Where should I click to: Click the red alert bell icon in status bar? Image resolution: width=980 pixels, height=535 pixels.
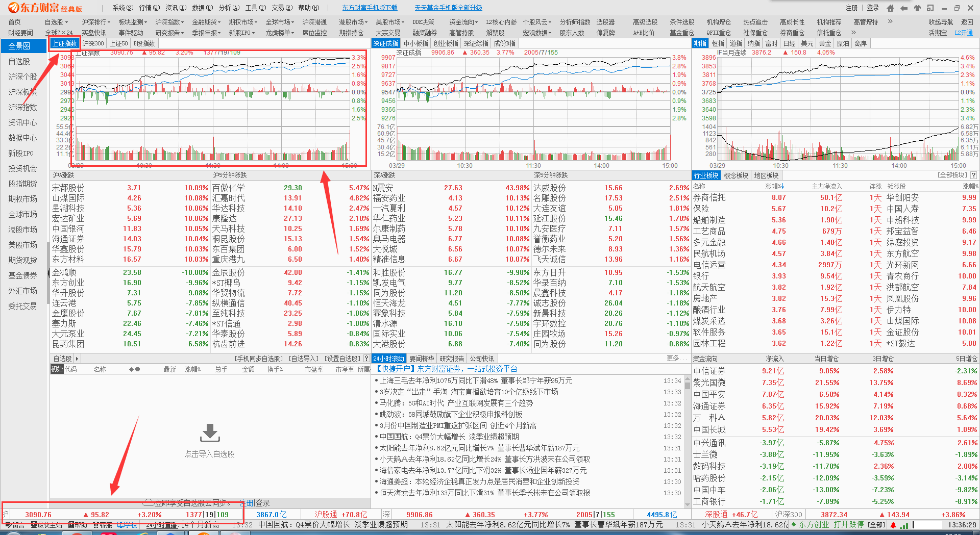point(893,525)
